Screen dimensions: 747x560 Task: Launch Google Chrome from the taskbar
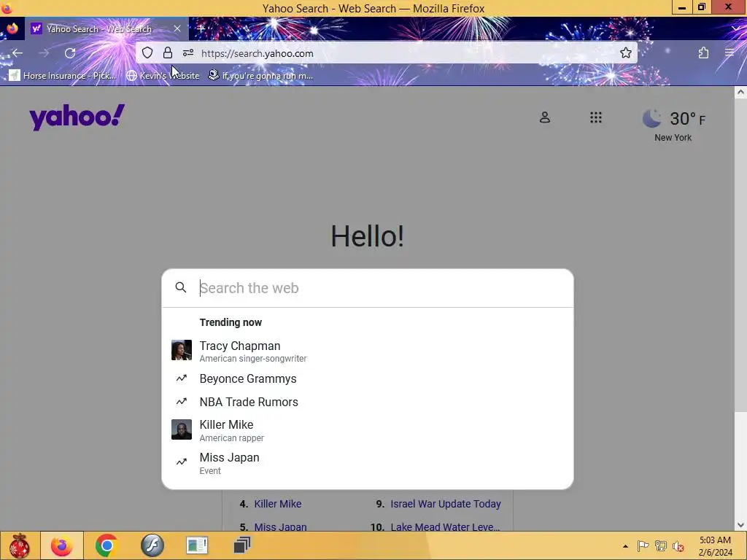coord(107,545)
